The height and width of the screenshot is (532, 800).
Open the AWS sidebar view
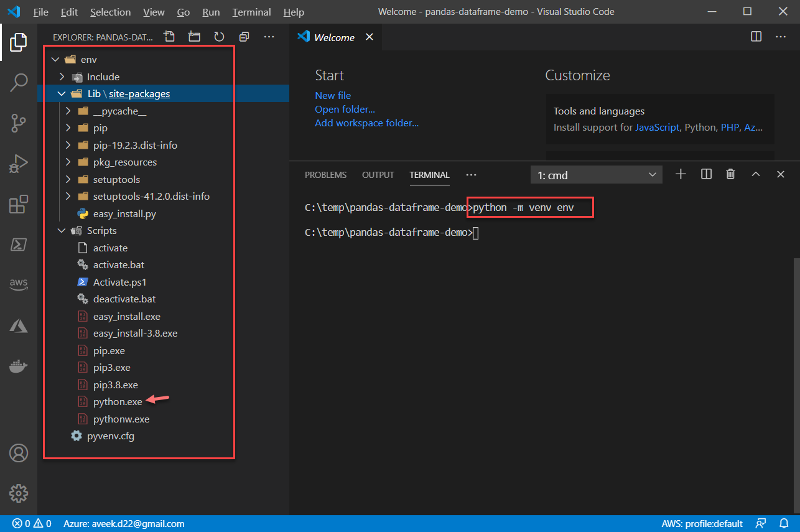coord(19,284)
